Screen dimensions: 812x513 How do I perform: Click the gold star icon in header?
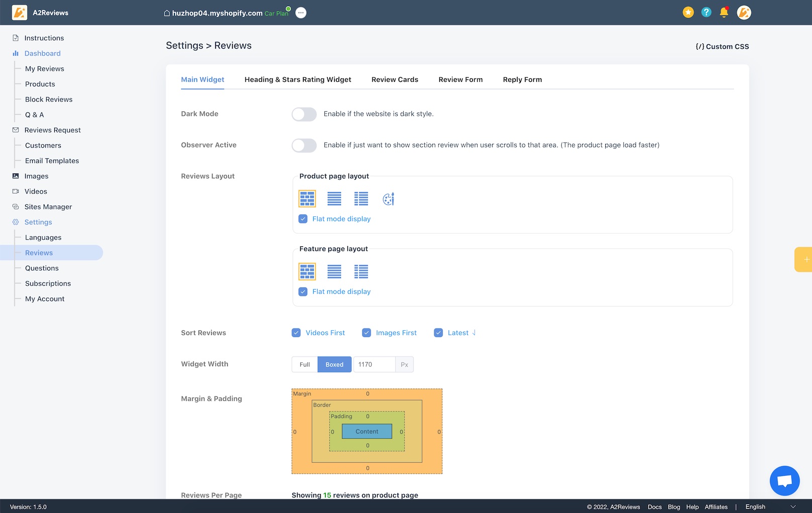click(x=688, y=13)
